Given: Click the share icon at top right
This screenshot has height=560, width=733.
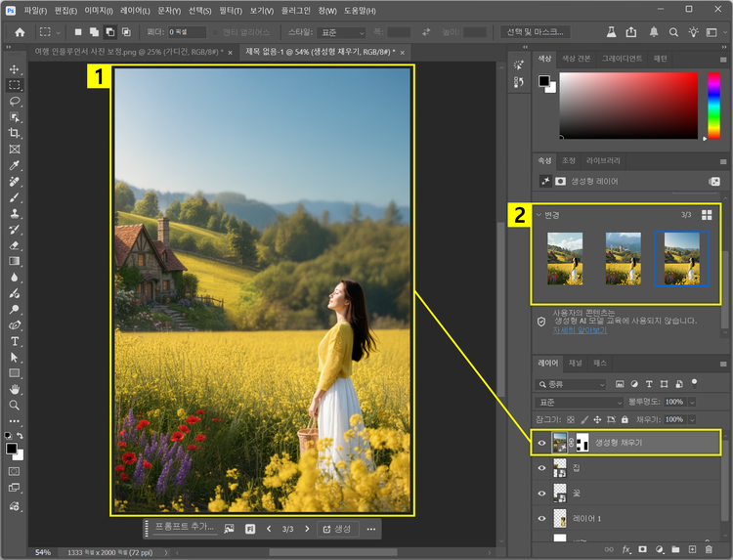Looking at the screenshot, I should [x=630, y=32].
